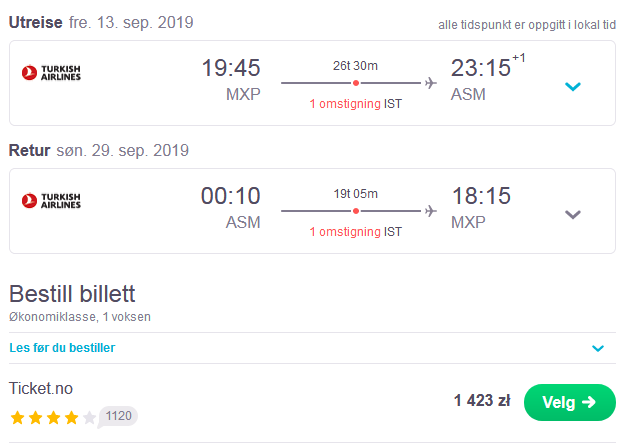Click the 1 423 zł price

click(x=482, y=400)
